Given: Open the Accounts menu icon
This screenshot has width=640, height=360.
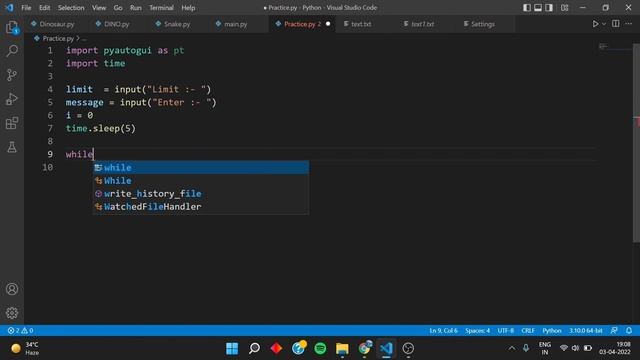Looking at the screenshot, I should (12, 289).
